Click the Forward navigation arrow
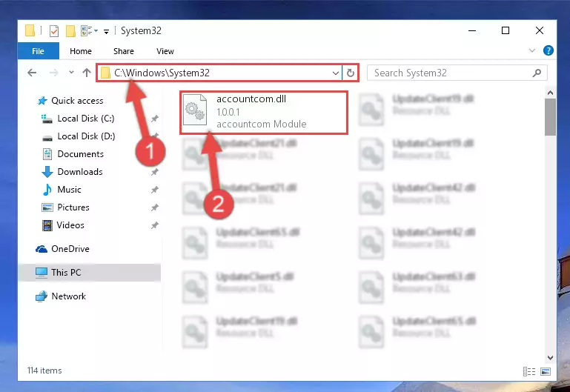Screen dimensions: 570x392 [54, 73]
